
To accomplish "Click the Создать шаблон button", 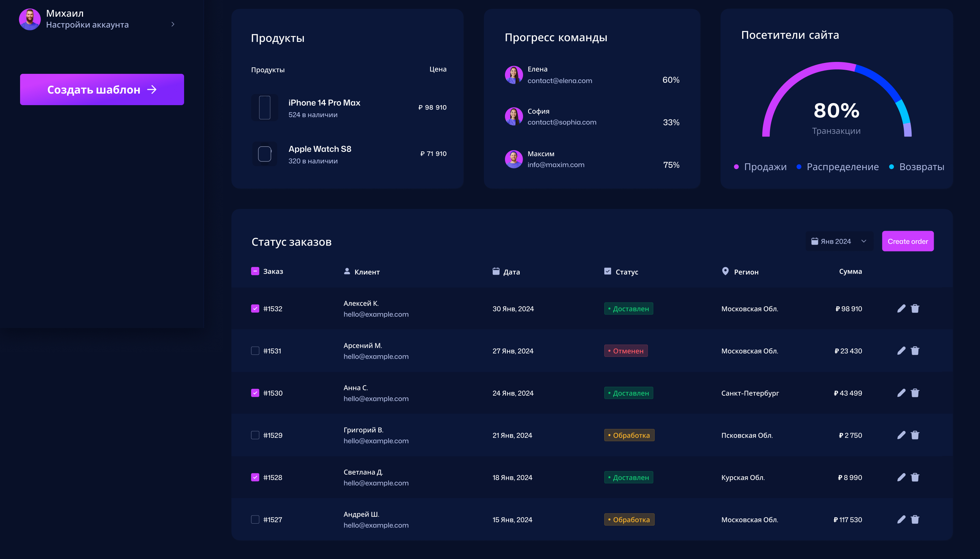I will click(102, 89).
